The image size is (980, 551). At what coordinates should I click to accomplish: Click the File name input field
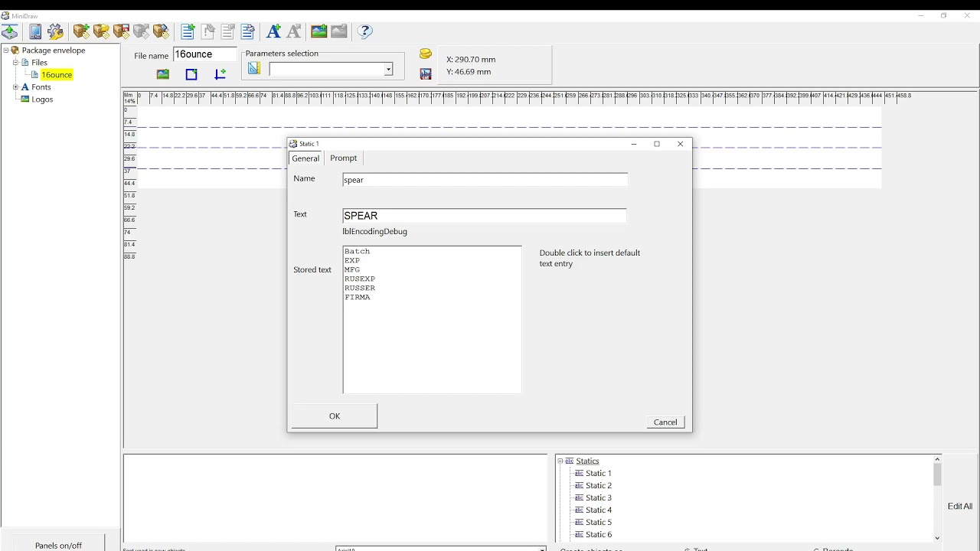pyautogui.click(x=205, y=54)
